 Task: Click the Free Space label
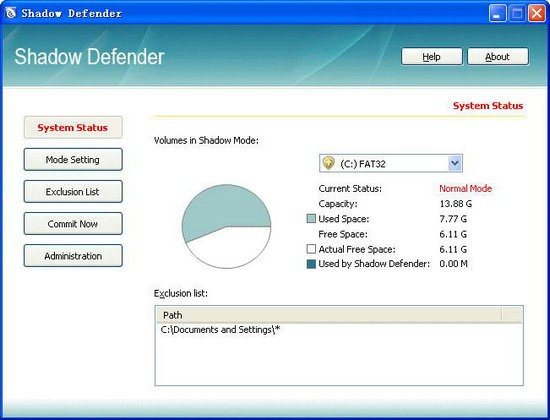pos(343,234)
